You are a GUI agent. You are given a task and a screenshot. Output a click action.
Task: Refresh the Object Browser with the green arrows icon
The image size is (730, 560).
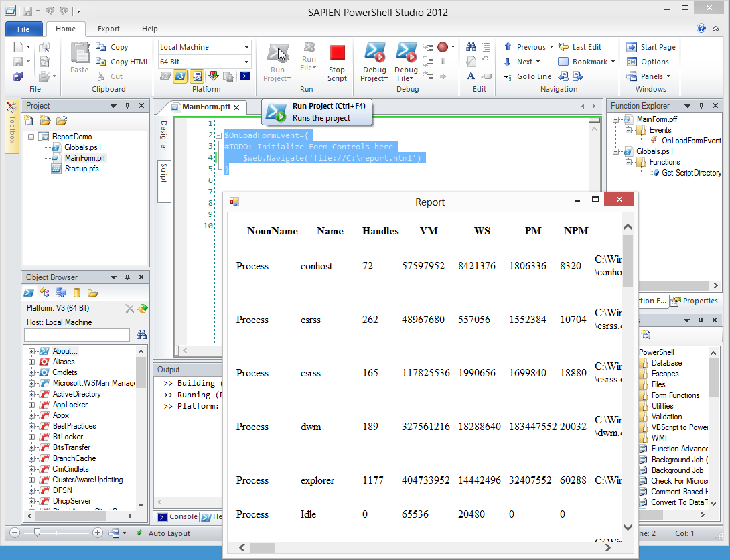click(x=142, y=309)
